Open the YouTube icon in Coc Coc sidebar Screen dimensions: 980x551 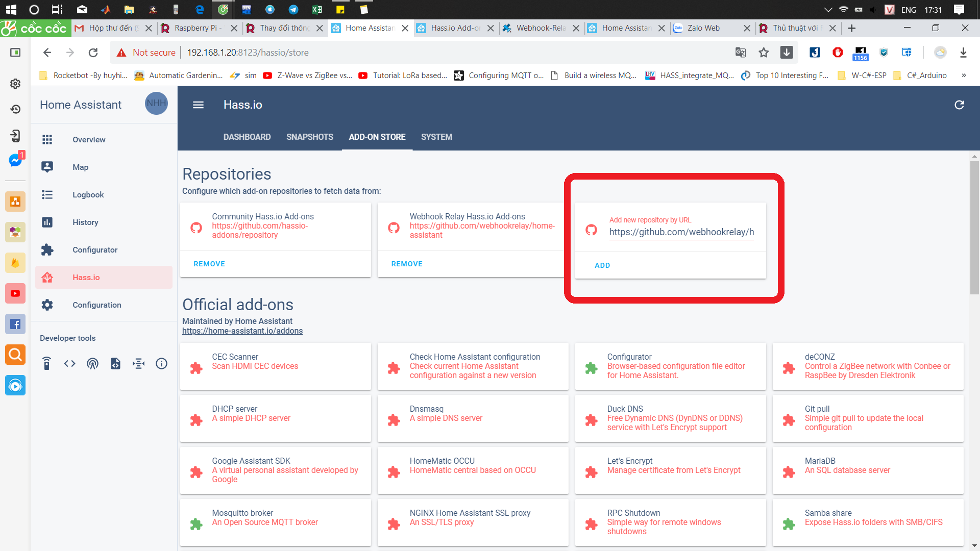15,293
